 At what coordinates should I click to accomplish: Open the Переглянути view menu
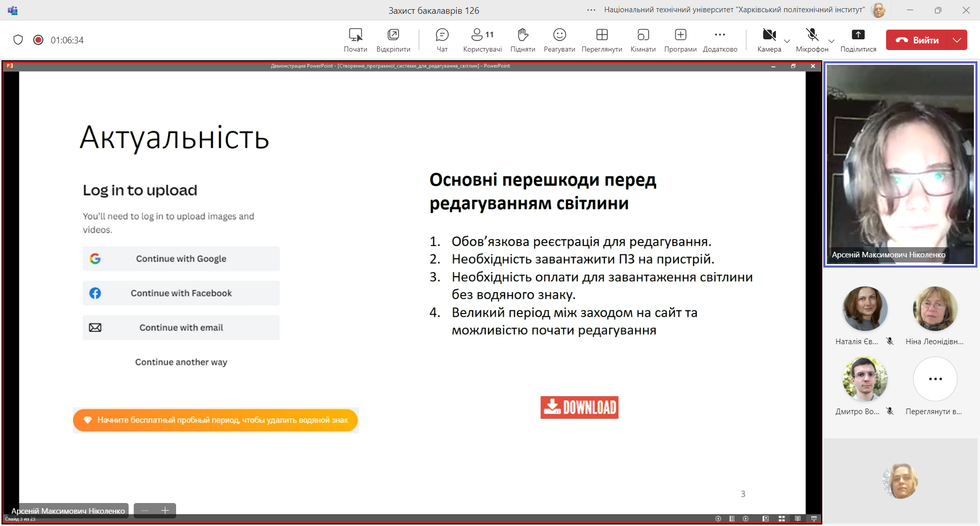pyautogui.click(x=602, y=40)
